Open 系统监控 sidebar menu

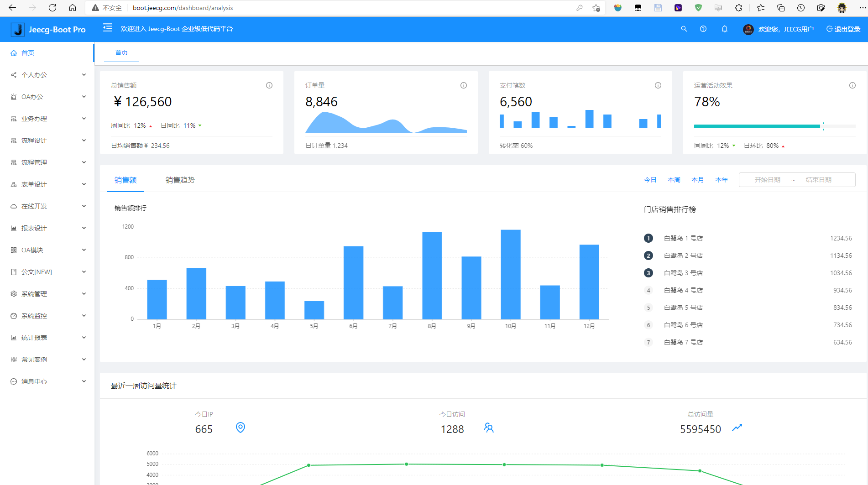point(47,316)
